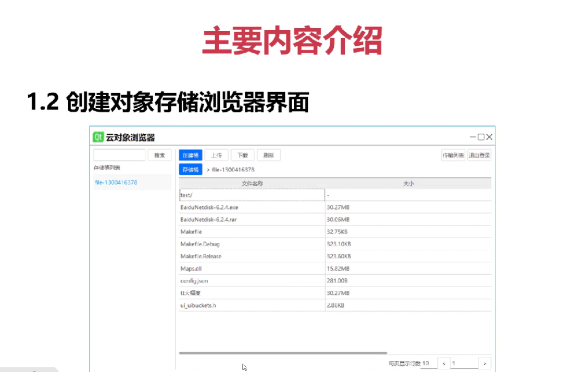
Task: Select bucket file-1300416378 in the sidebar list
Action: [x=133, y=183]
